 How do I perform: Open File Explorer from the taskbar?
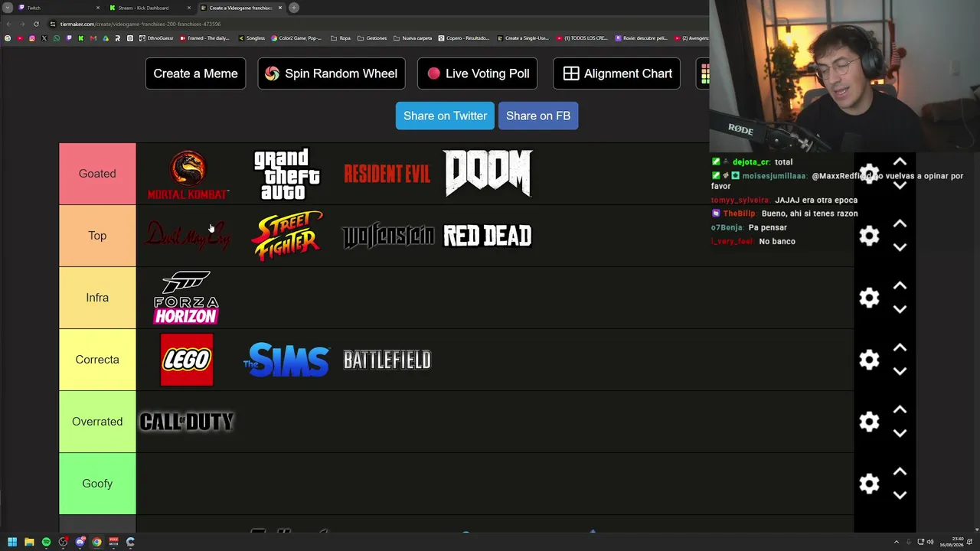click(x=29, y=542)
